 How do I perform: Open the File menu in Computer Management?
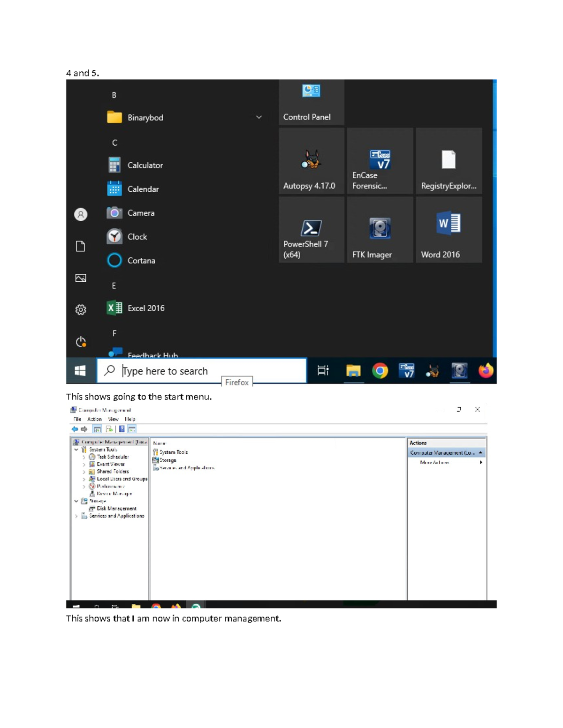coord(77,419)
